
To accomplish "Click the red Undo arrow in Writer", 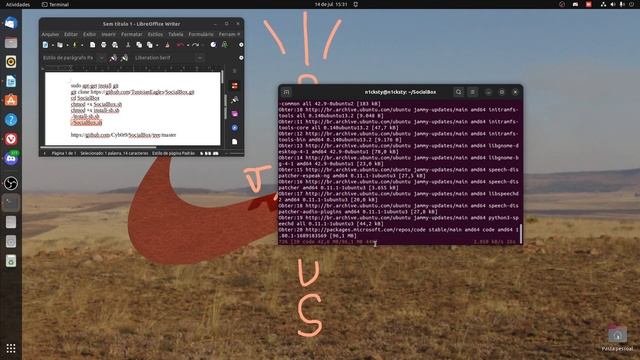I will (x=180, y=45).
